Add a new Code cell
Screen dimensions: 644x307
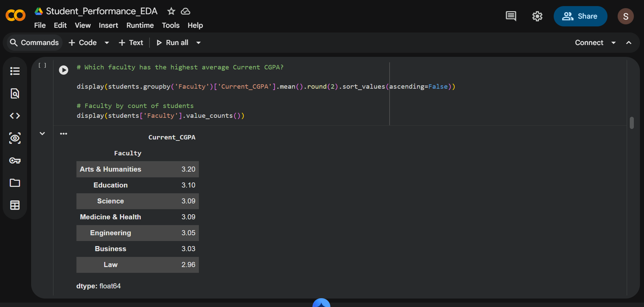point(83,43)
